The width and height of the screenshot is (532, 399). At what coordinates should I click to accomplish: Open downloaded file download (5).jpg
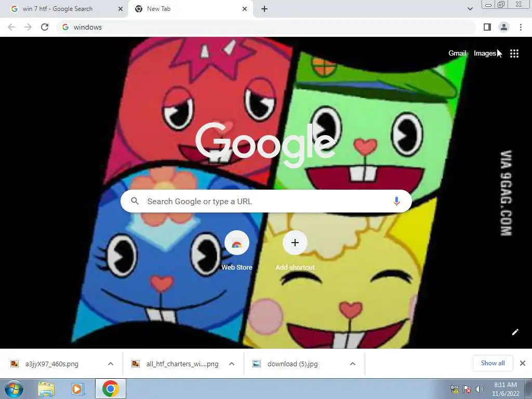[292, 364]
